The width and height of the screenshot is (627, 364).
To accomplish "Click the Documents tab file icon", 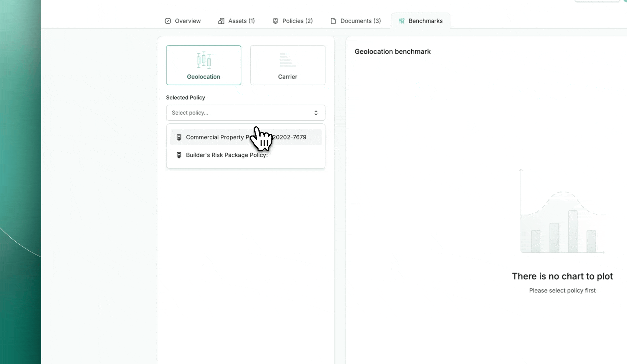I will pyautogui.click(x=333, y=21).
